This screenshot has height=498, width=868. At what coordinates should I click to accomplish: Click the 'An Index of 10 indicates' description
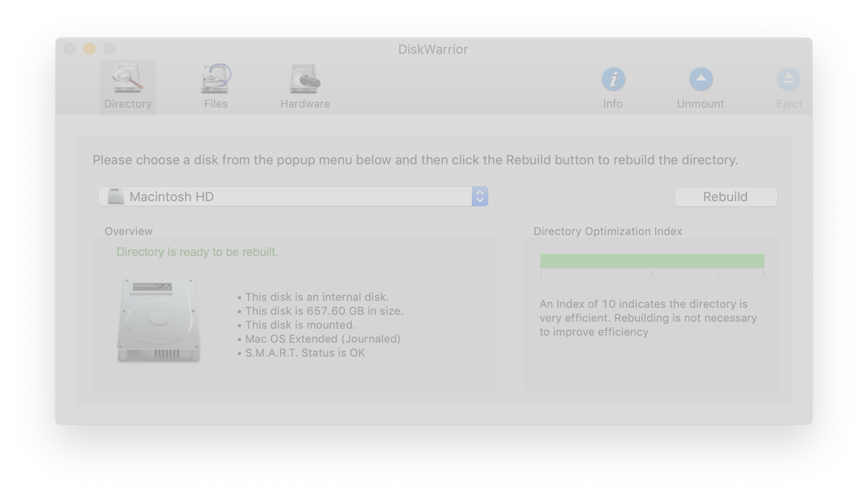[648, 318]
